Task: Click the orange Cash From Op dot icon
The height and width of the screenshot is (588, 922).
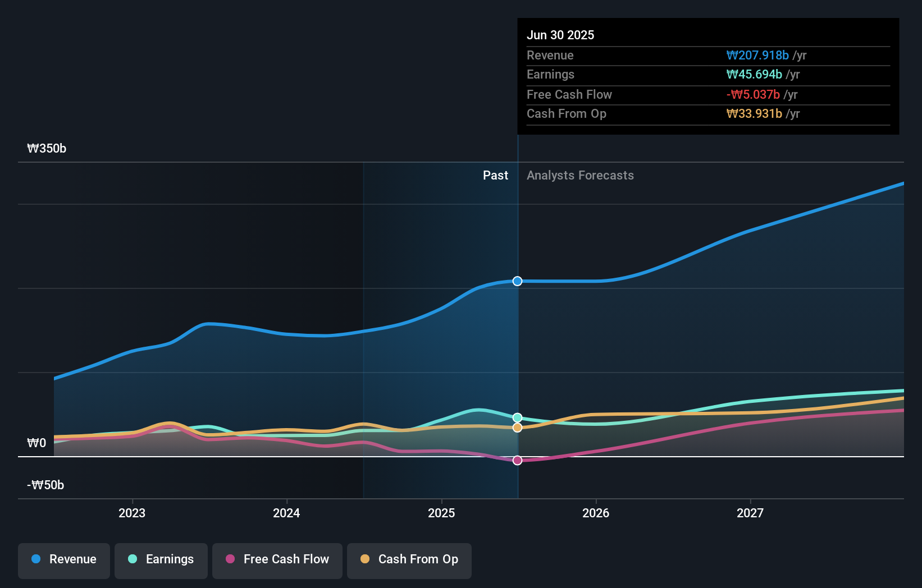Action: (366, 559)
